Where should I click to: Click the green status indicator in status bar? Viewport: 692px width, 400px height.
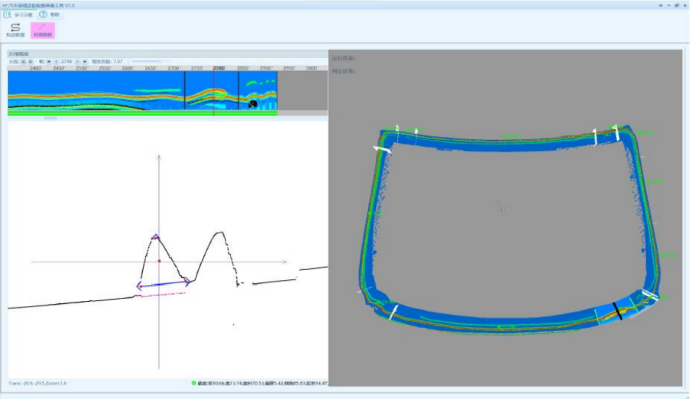click(x=193, y=383)
